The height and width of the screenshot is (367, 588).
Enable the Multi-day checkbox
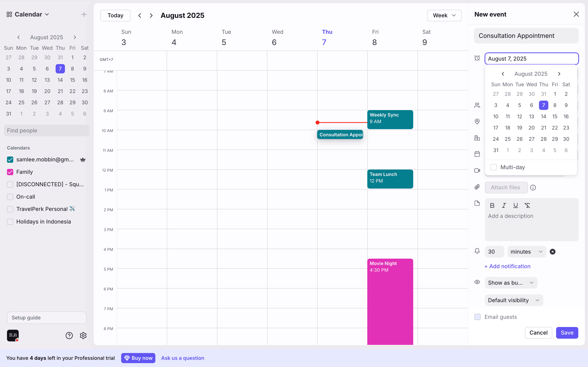click(x=493, y=167)
